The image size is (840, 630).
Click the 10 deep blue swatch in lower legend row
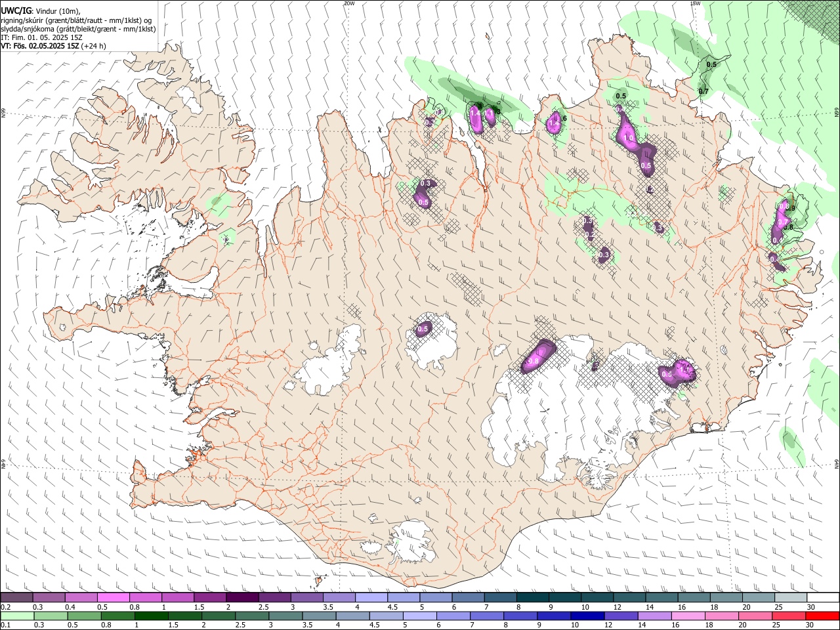pyautogui.click(x=587, y=616)
